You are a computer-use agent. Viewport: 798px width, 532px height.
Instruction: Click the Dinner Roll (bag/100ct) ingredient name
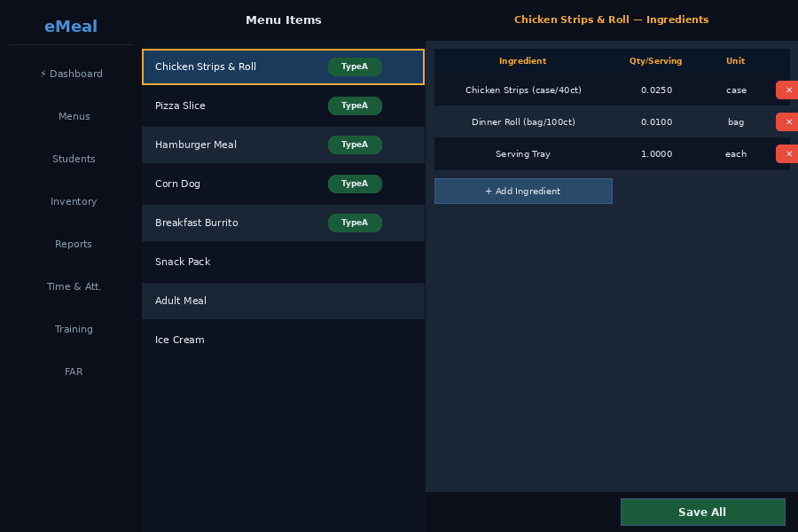point(523,122)
